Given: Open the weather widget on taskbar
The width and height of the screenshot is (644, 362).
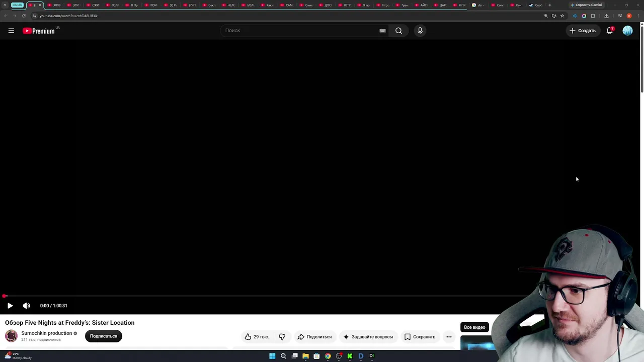Looking at the screenshot, I should click(18, 355).
